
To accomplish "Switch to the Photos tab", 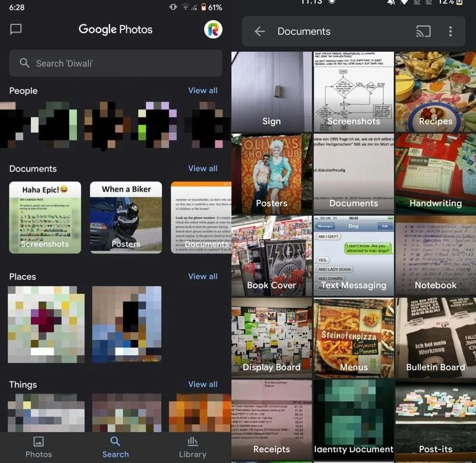I will [39, 447].
